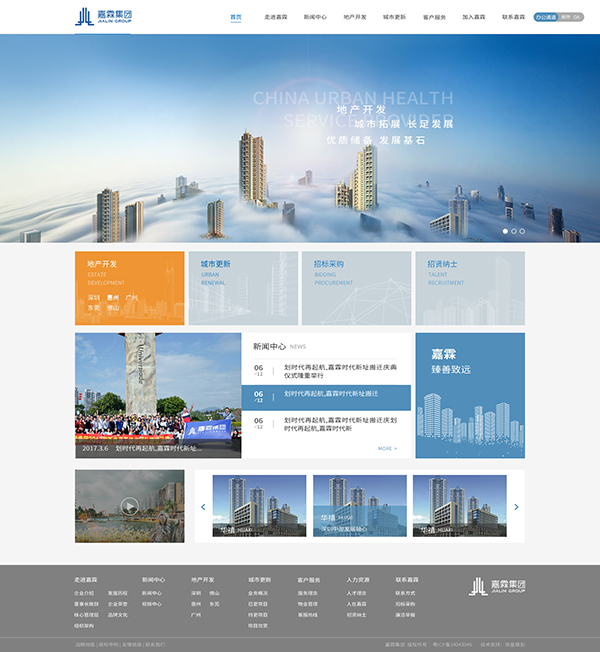
Task: Select the first banner slide dot
Action: pyautogui.click(x=505, y=231)
